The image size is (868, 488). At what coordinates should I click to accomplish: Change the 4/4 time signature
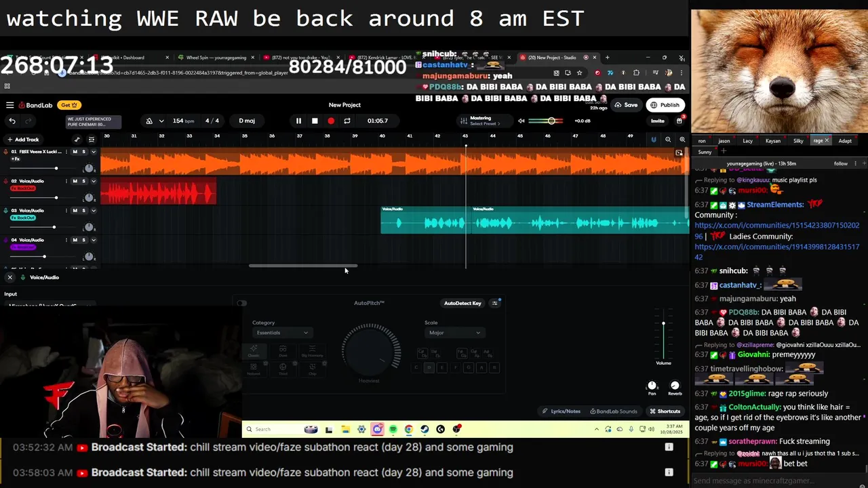coord(212,121)
